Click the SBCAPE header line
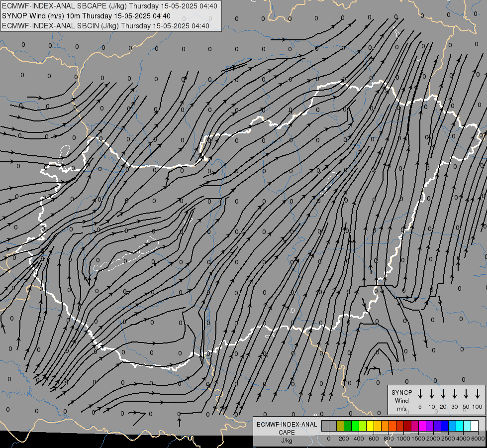 [109, 6]
